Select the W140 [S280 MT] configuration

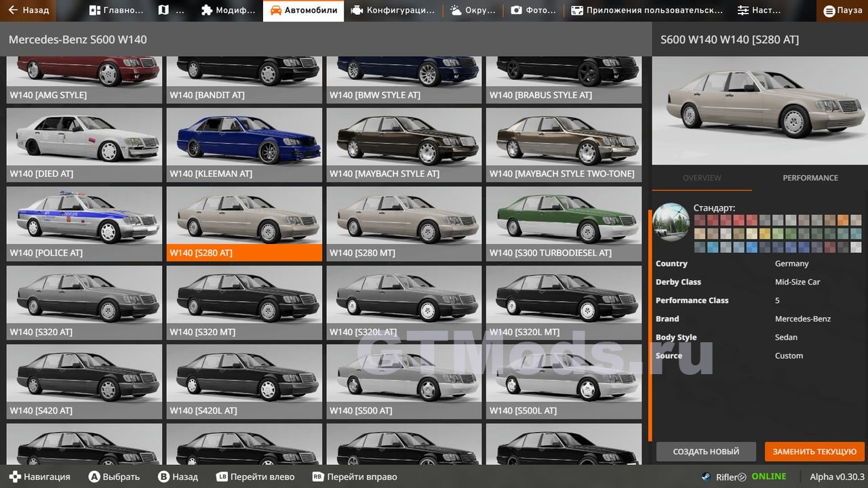point(404,224)
